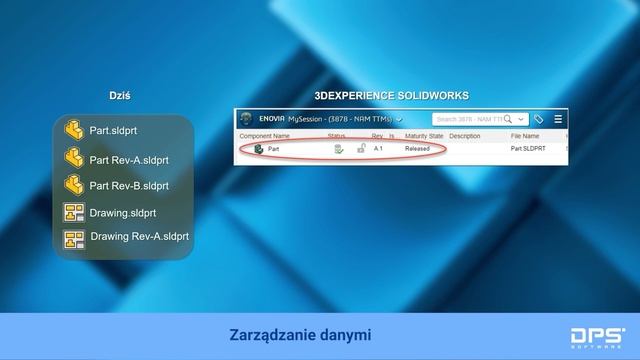Click the DPS Software logo

tap(598, 338)
